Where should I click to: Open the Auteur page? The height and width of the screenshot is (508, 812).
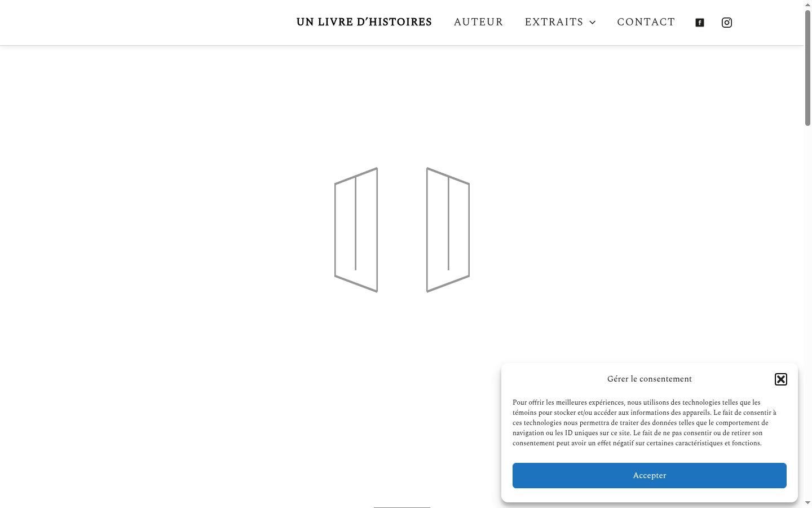(x=479, y=22)
